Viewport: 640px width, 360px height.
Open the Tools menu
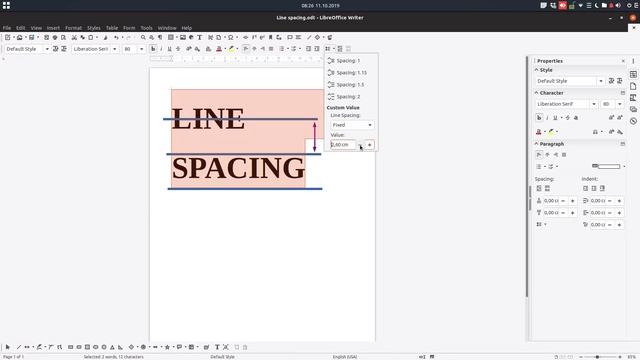tap(146, 28)
